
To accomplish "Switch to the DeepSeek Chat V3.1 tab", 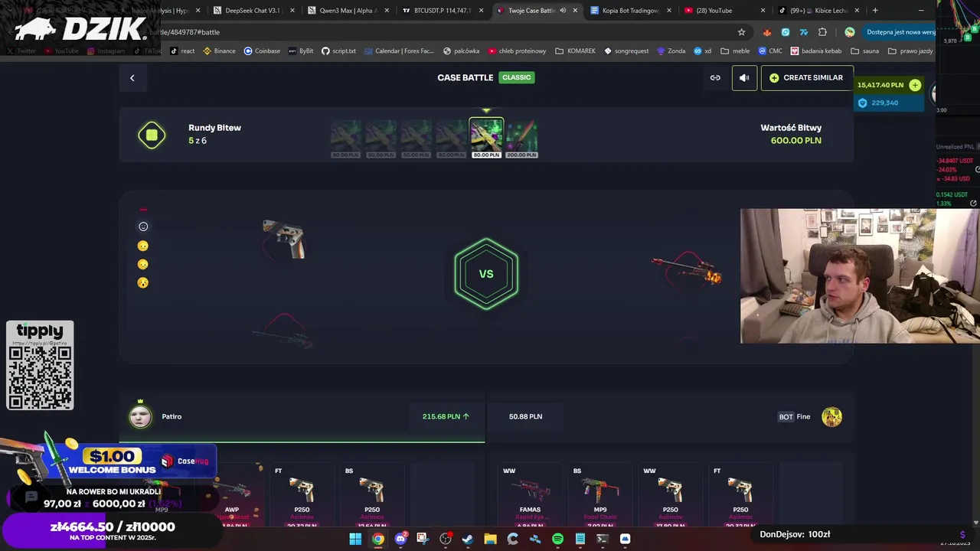I will (x=252, y=11).
